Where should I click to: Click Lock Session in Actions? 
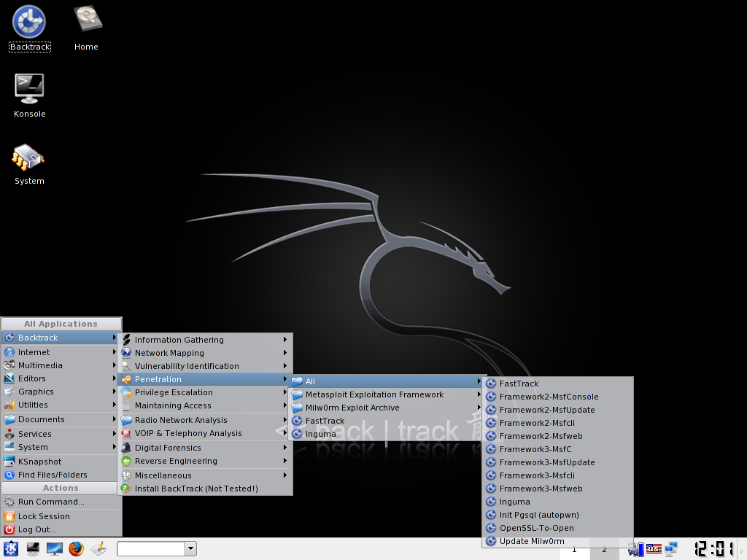[44, 516]
